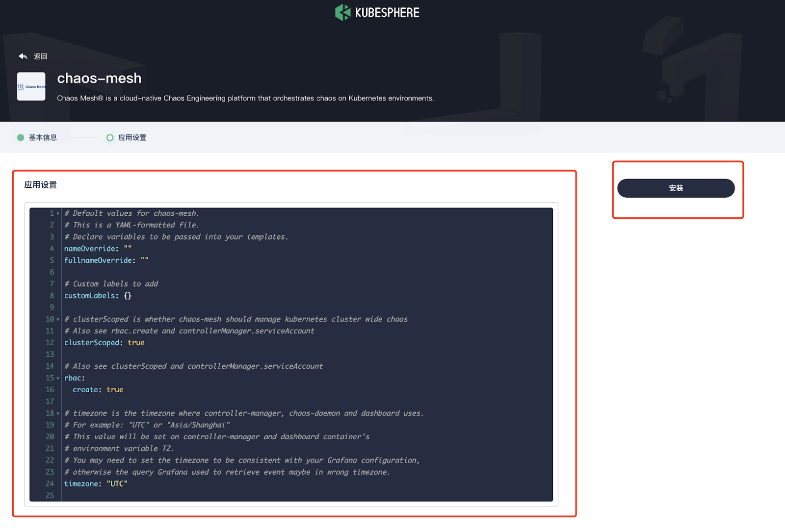Click the Chaos Mesh app logo thumbnail

[x=31, y=86]
